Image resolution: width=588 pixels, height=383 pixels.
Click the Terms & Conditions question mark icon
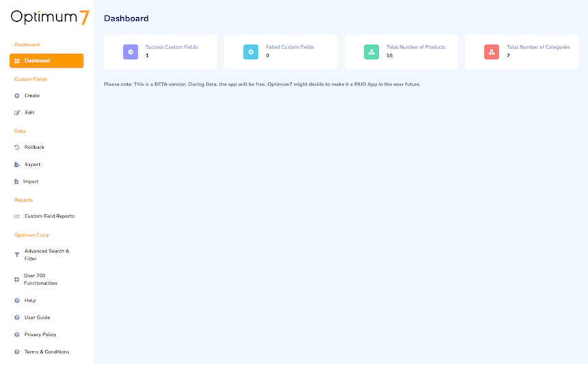pos(17,352)
